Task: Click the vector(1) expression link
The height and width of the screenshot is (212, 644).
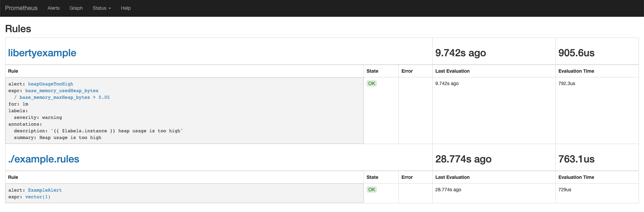Action: point(38,197)
